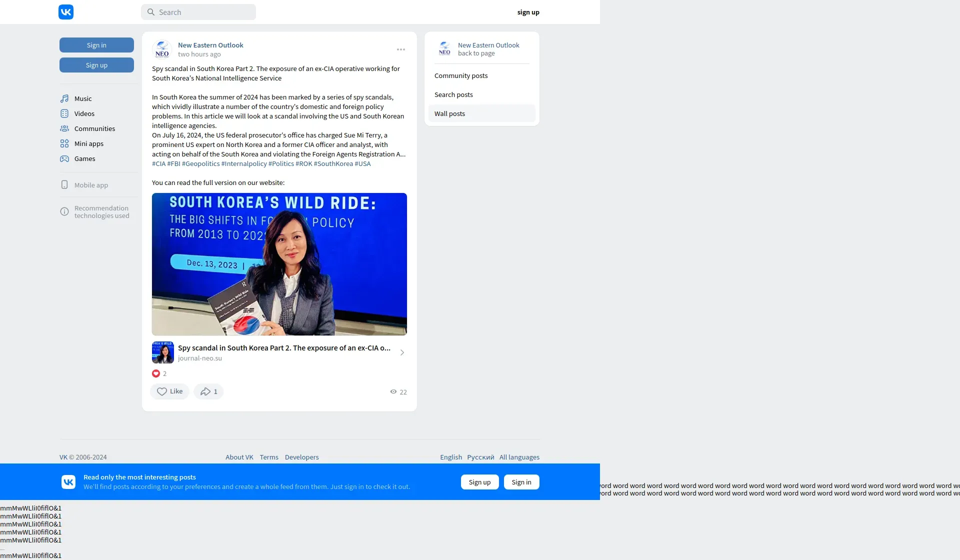The height and width of the screenshot is (560, 960).
Task: Click the share arrow button
Action: [x=208, y=391]
